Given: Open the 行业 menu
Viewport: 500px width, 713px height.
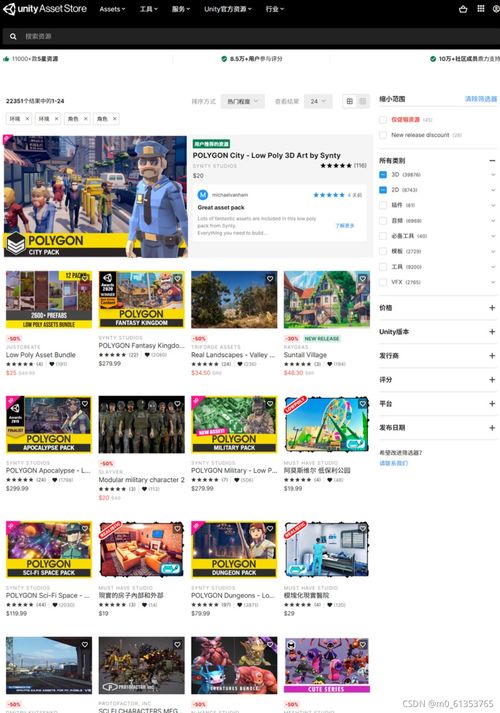Looking at the screenshot, I should tap(275, 9).
